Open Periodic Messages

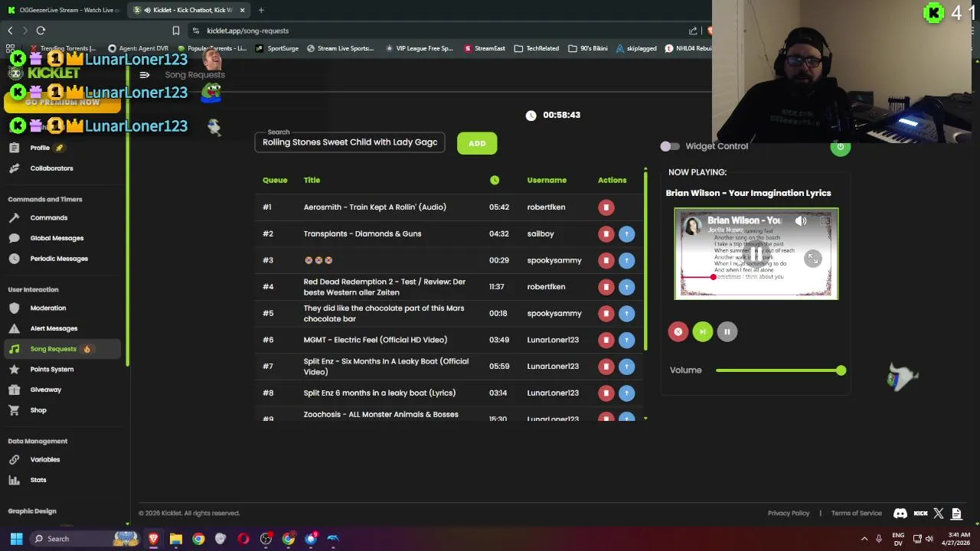coord(59,259)
